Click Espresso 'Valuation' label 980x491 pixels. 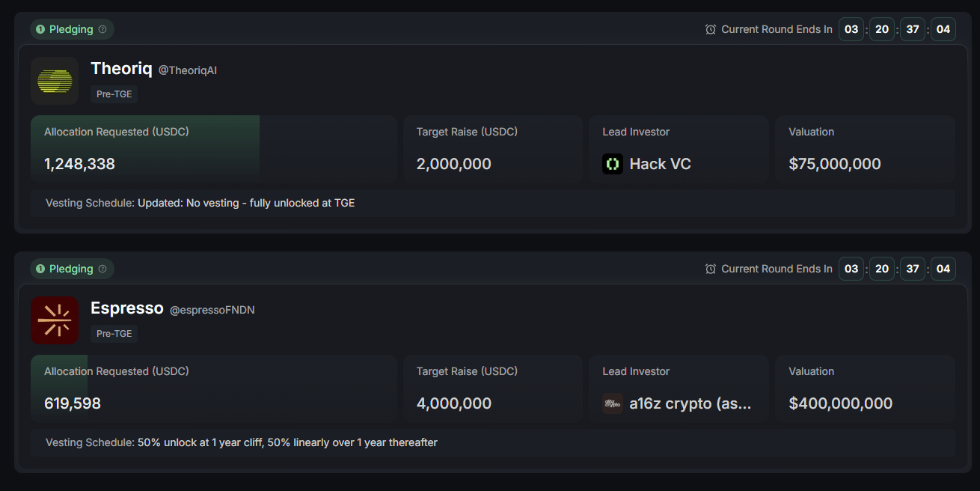(811, 371)
